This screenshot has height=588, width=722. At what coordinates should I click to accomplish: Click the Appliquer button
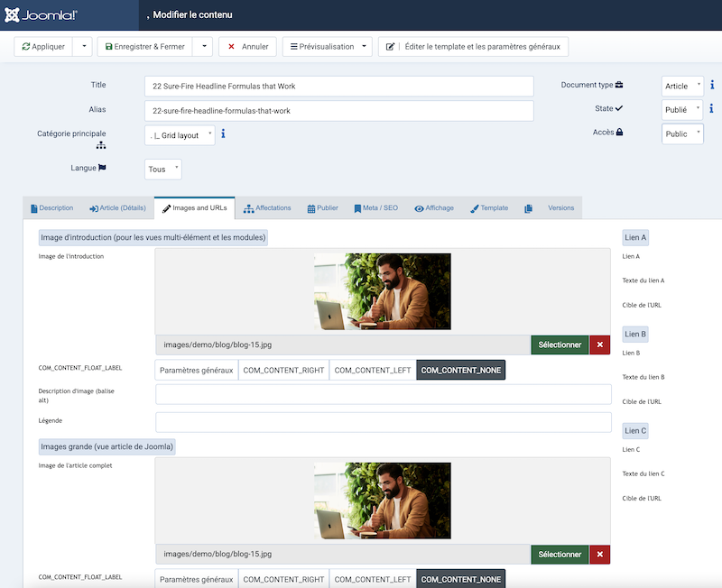point(43,47)
